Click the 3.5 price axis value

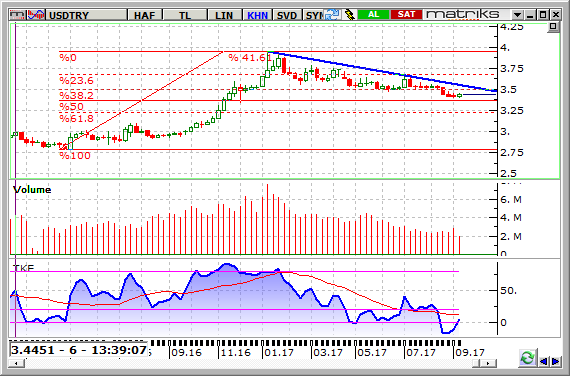pyautogui.click(x=509, y=89)
